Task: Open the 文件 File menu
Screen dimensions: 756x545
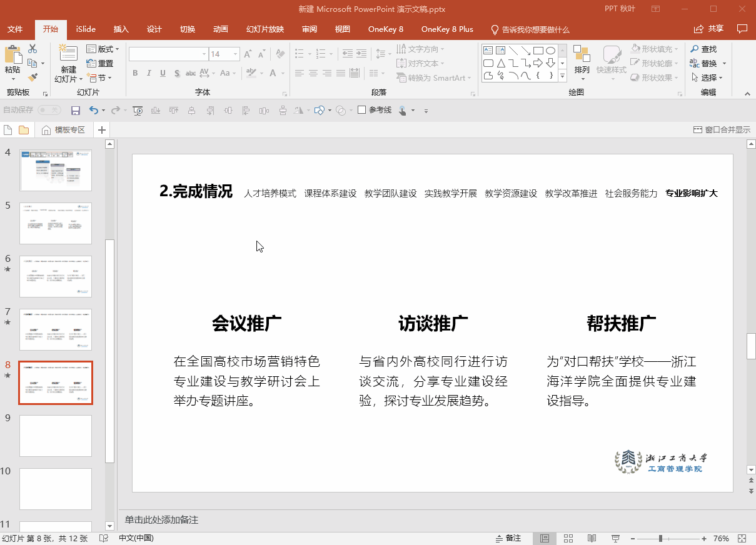Action: click(15, 29)
